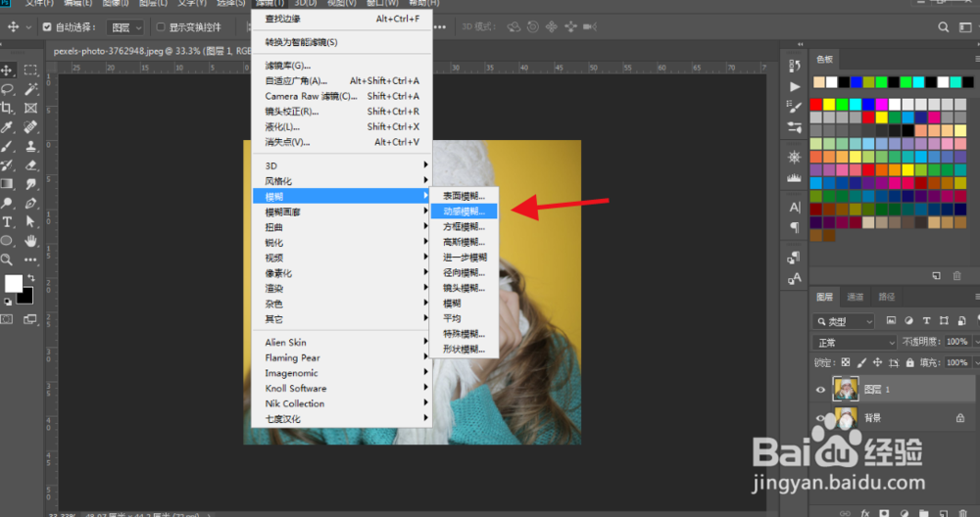Viewport: 980px width, 517px height.
Task: Click the lock transparent pixels icon
Action: point(845,362)
